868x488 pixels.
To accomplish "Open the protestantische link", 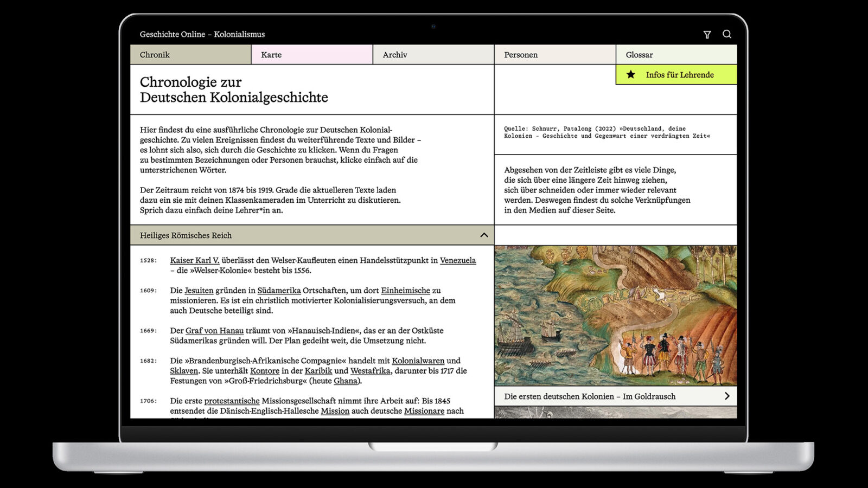I will pyautogui.click(x=232, y=401).
